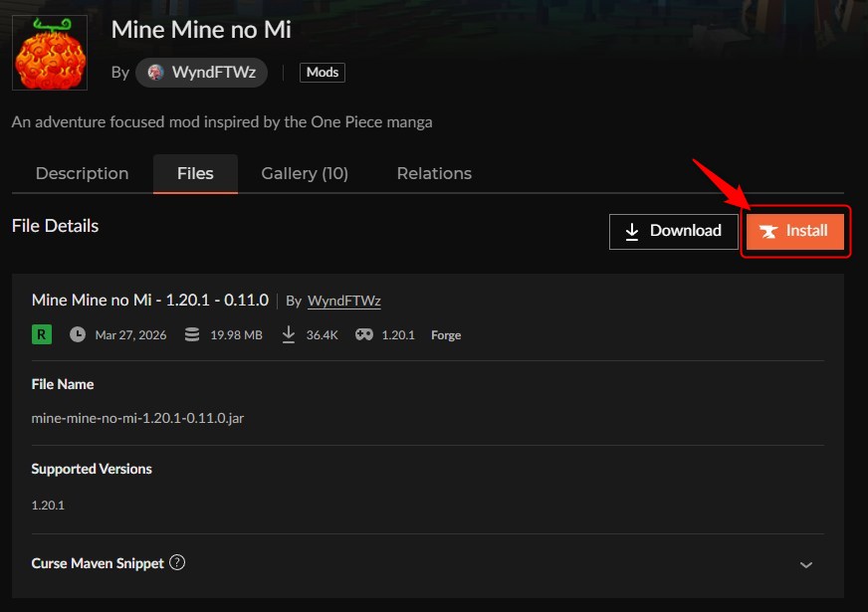The height and width of the screenshot is (612, 868).
Task: Click the Forge mod loader label
Action: coord(446,335)
